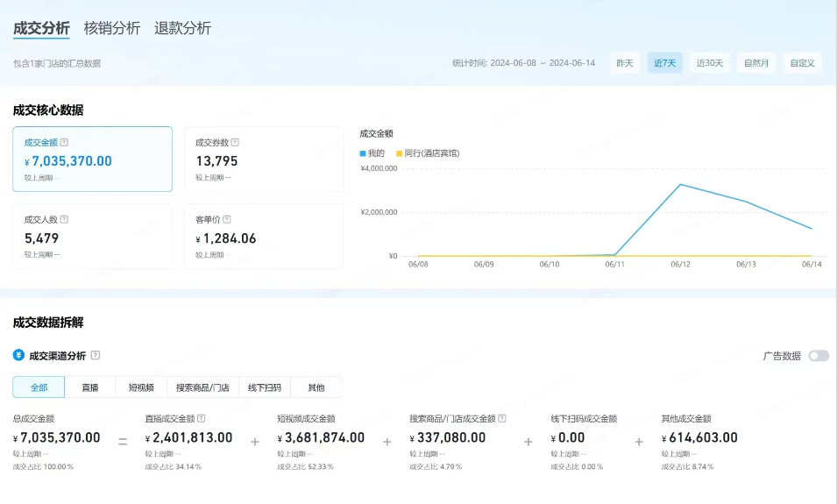Click help icon next to 客单价
The width and height of the screenshot is (837, 504).
pyautogui.click(x=227, y=220)
